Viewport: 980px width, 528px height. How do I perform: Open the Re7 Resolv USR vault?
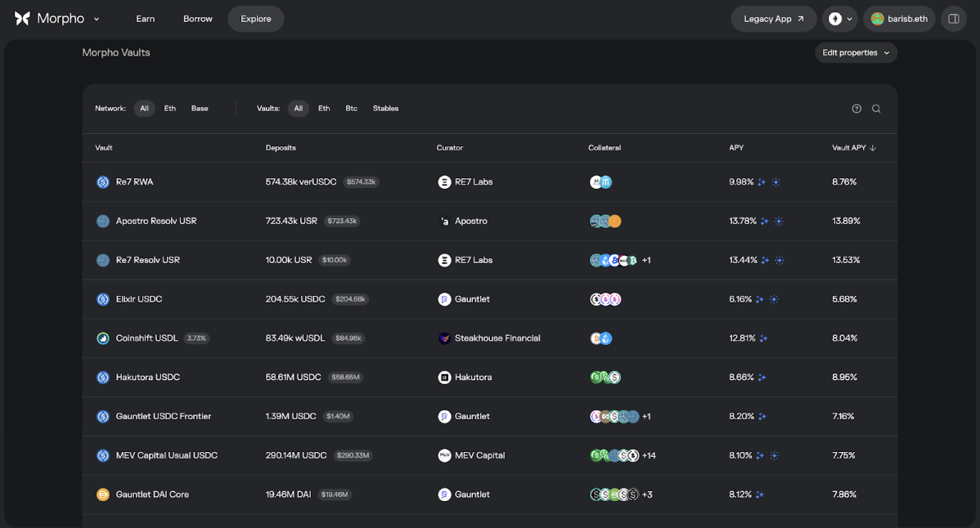click(147, 260)
